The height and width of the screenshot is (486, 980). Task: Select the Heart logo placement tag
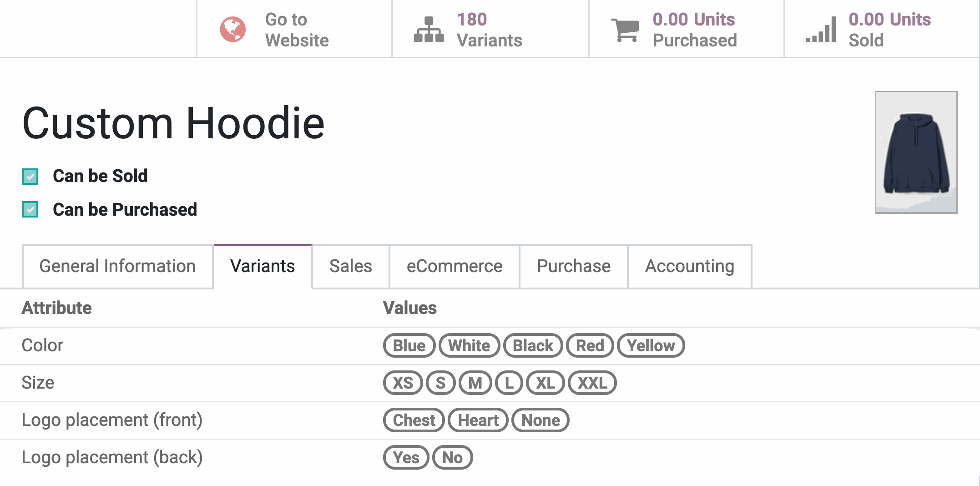tap(478, 420)
